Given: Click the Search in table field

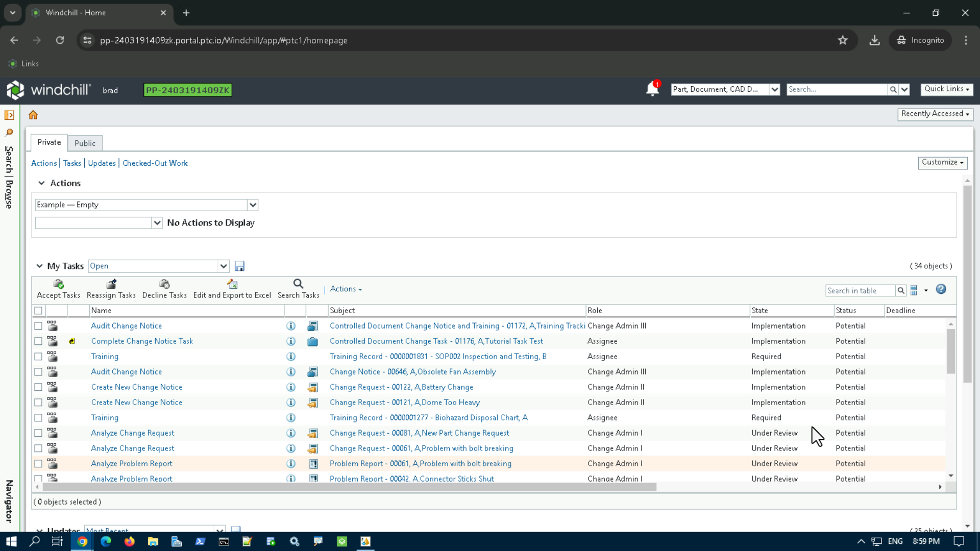Looking at the screenshot, I should [x=860, y=290].
